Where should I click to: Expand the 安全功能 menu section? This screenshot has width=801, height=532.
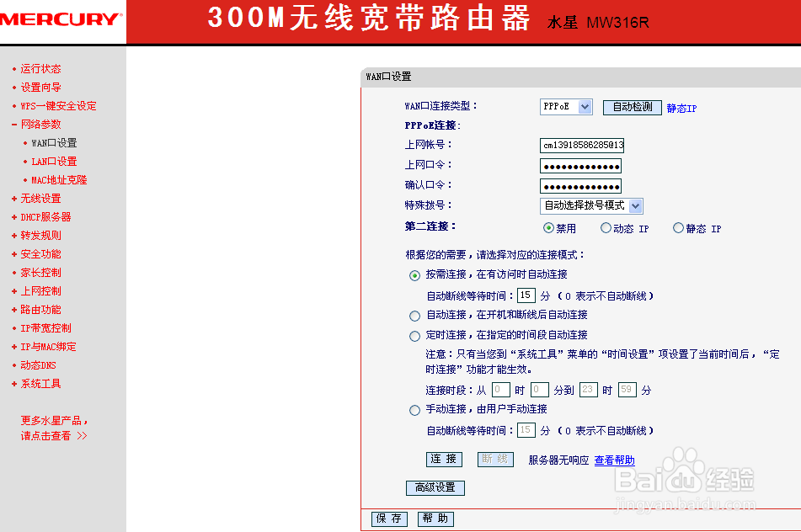[x=40, y=254]
